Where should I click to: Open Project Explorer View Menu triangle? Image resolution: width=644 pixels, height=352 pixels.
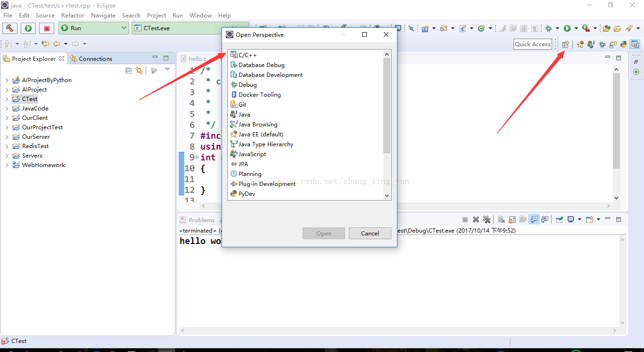[x=167, y=70]
